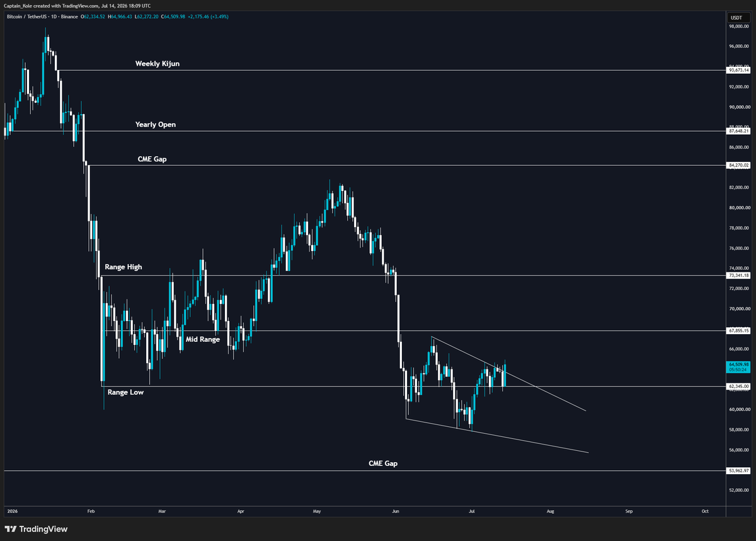
Task: Click the 80,000.00 price axis label
Action: pos(738,208)
